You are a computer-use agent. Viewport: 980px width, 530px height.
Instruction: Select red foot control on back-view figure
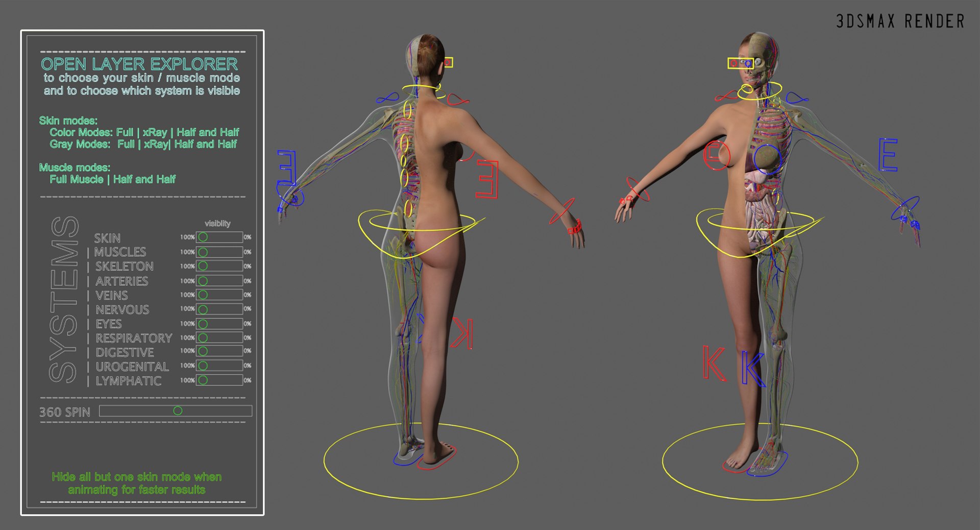click(436, 459)
